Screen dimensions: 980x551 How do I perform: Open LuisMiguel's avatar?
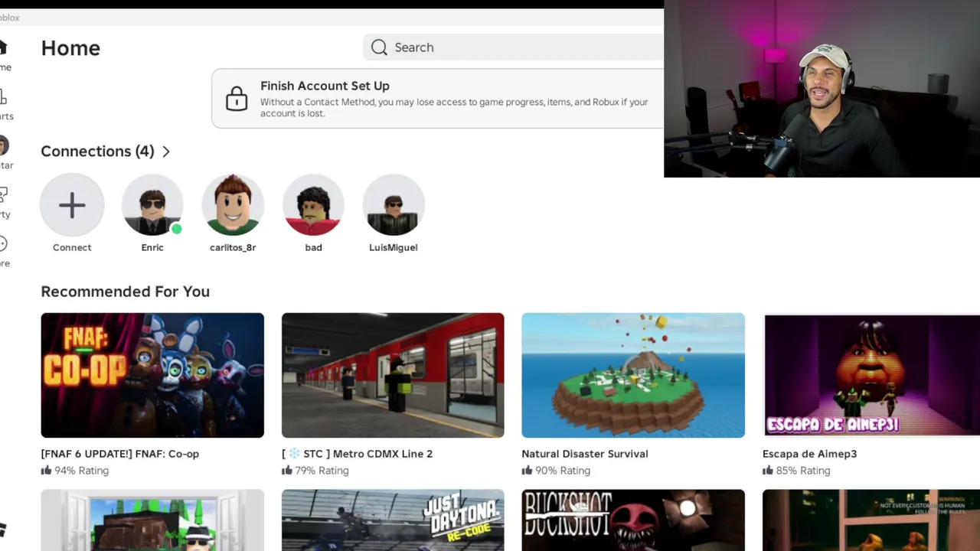tap(394, 205)
